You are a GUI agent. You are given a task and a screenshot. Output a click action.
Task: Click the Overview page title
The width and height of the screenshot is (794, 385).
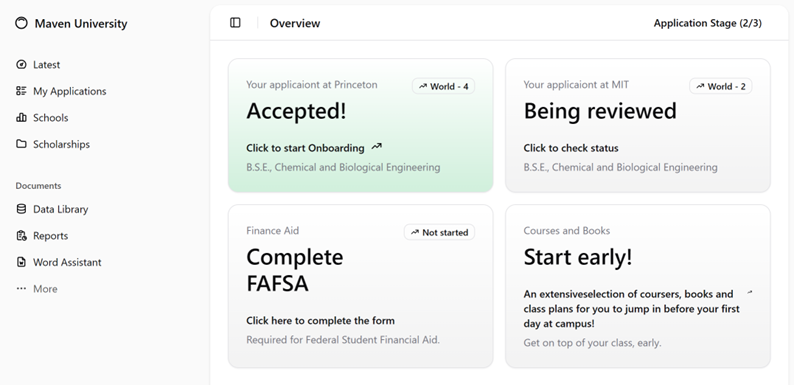click(295, 23)
